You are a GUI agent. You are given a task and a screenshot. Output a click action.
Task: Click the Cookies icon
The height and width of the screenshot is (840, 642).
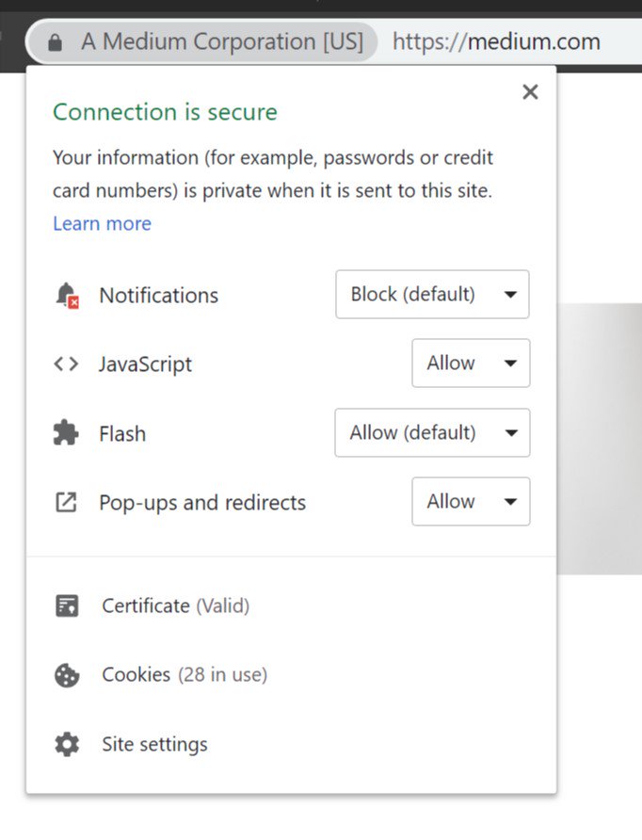(67, 675)
